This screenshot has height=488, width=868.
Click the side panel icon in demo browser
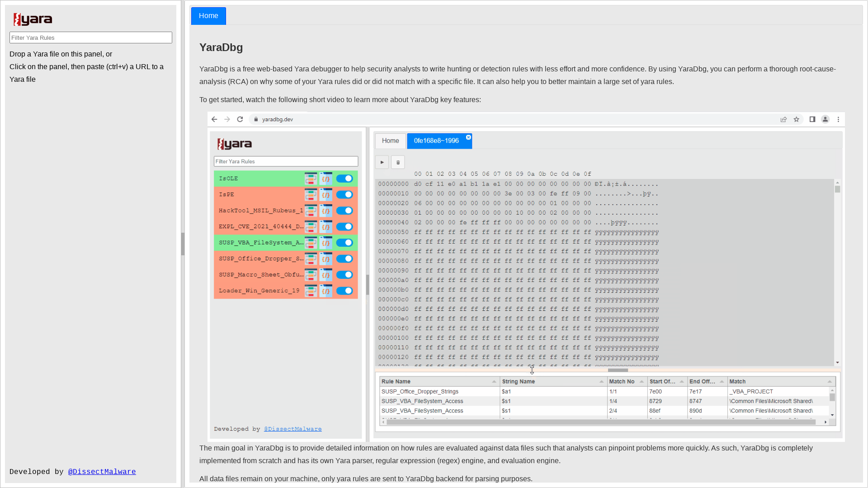pyautogui.click(x=812, y=119)
